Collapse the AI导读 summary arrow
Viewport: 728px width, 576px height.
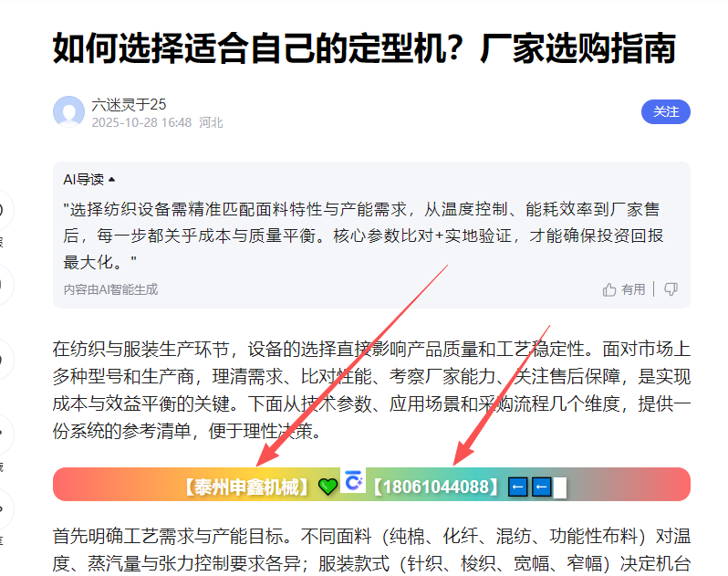(x=111, y=179)
